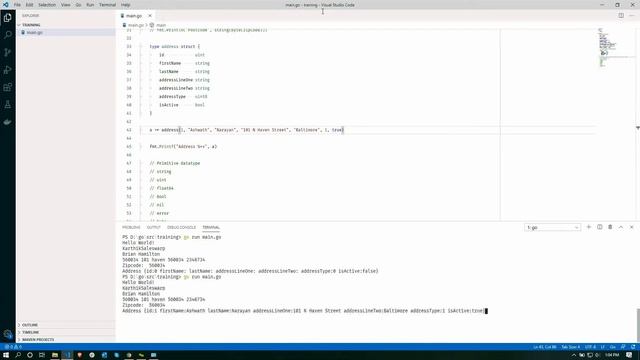Open Windows taskbar search
Viewport: 640px width, 360px height.
pos(18,355)
